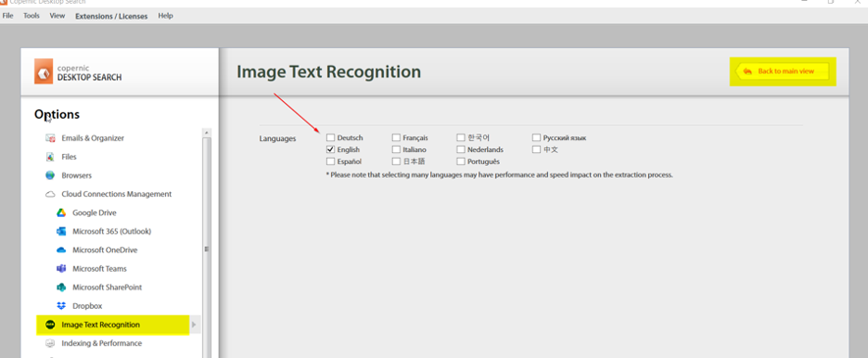This screenshot has width=868, height=358.
Task: Tick the Português checkbox
Action: coord(461,161)
